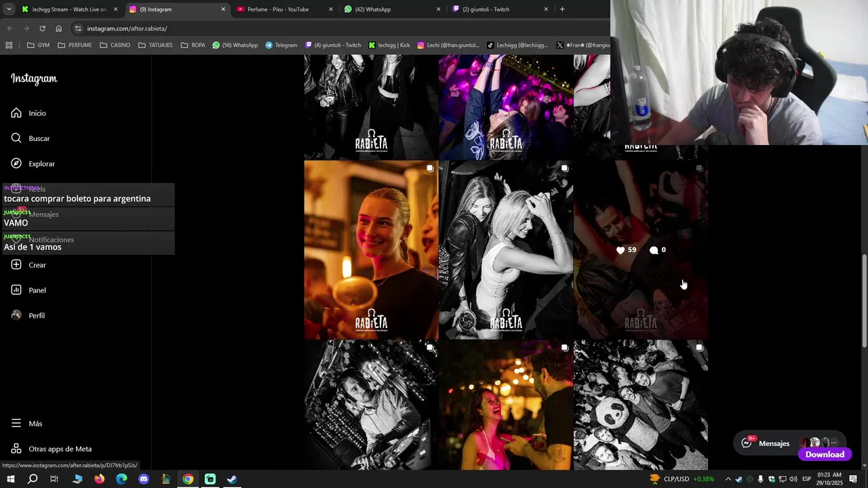The height and width of the screenshot is (488, 868).
Task: Reload the Instagram page
Action: coord(42,28)
